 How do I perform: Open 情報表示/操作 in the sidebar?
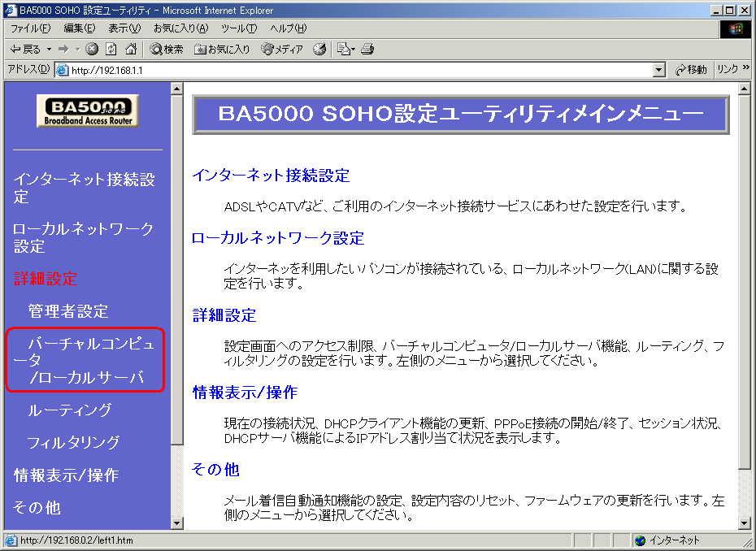click(x=66, y=475)
